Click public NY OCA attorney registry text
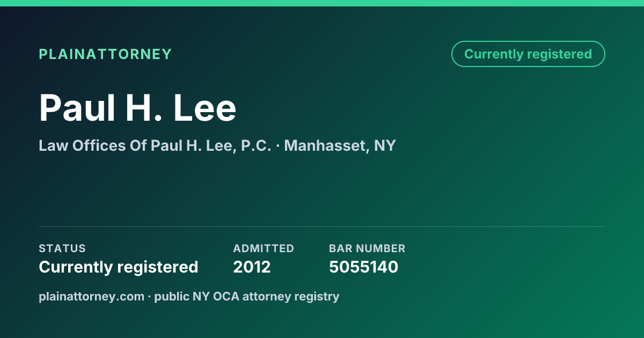This screenshot has width=644, height=338. tap(247, 296)
